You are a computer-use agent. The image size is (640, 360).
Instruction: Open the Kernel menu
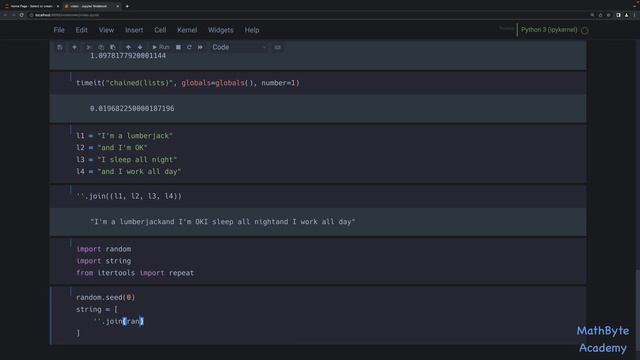point(187,30)
